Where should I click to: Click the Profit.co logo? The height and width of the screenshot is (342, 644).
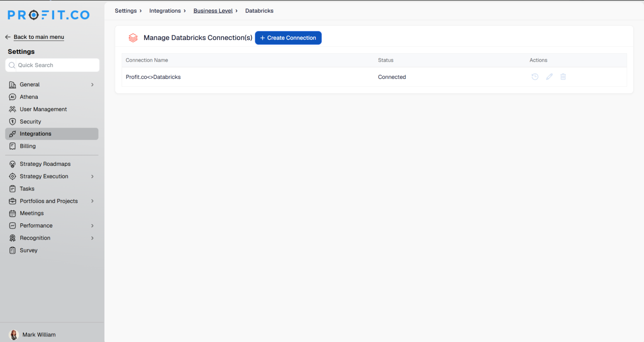(49, 15)
